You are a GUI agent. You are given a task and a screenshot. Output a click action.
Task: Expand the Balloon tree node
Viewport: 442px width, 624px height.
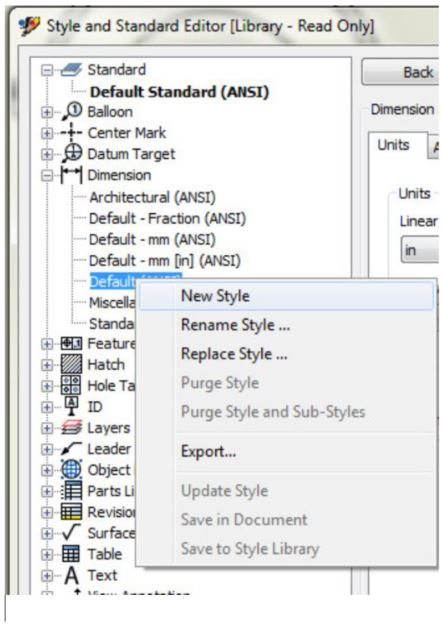47,112
